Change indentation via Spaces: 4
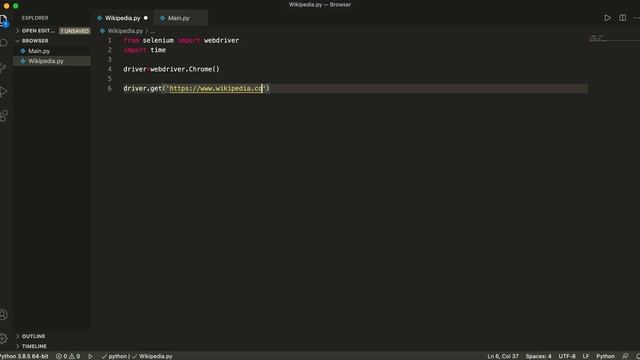Viewport: 640px width, 360px height. [x=538, y=356]
